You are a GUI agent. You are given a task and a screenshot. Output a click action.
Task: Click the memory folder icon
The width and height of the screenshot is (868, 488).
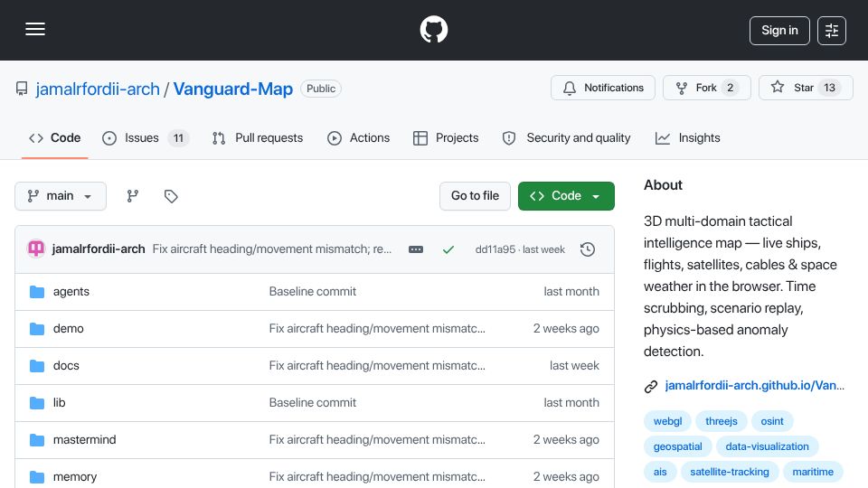click(x=37, y=477)
